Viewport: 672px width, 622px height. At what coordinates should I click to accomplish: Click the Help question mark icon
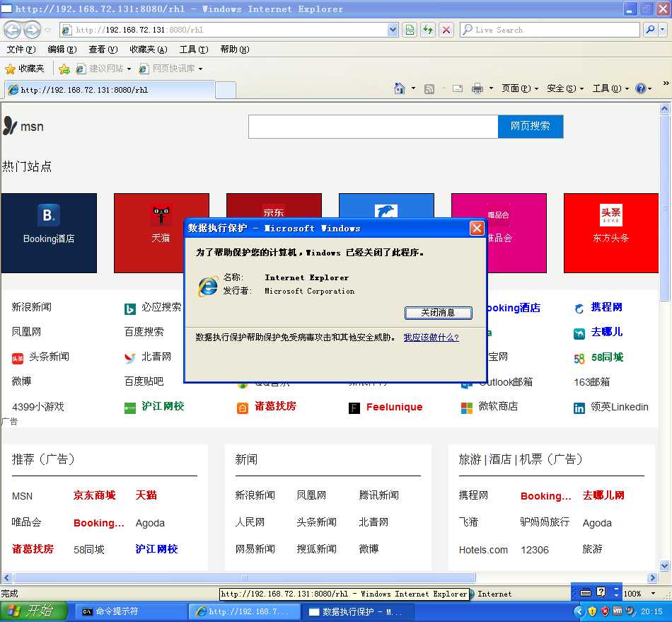click(x=640, y=88)
